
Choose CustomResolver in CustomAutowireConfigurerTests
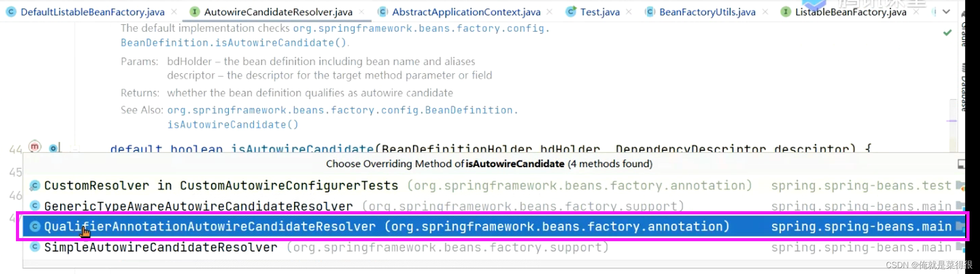[493, 186]
